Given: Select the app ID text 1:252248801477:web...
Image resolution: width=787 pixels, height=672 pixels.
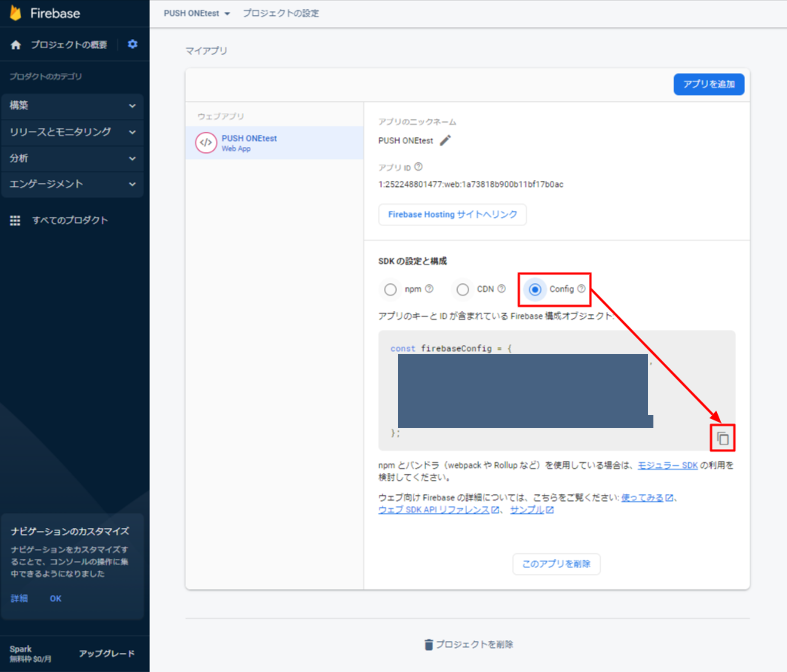Looking at the screenshot, I should pyautogui.click(x=470, y=184).
